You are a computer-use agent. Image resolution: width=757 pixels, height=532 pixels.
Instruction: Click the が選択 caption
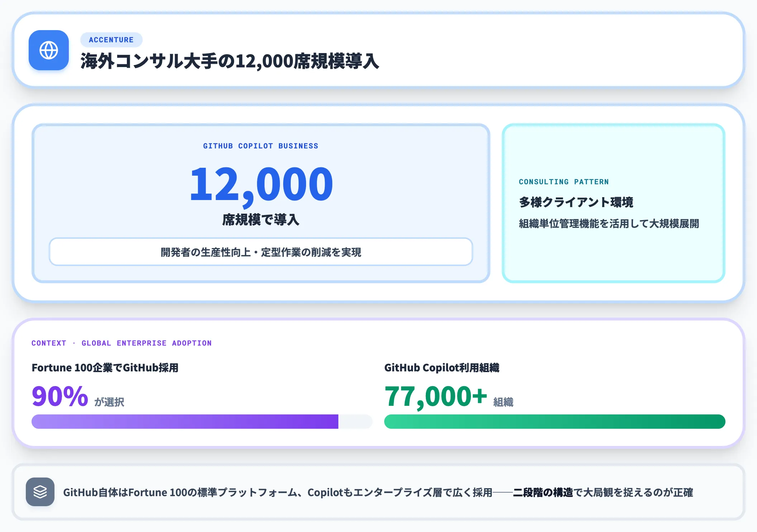[x=109, y=402]
